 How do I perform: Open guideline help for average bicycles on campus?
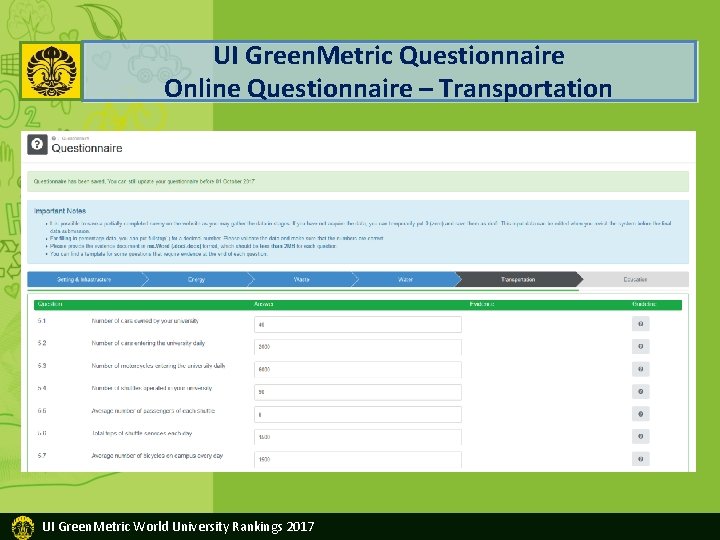click(641, 459)
